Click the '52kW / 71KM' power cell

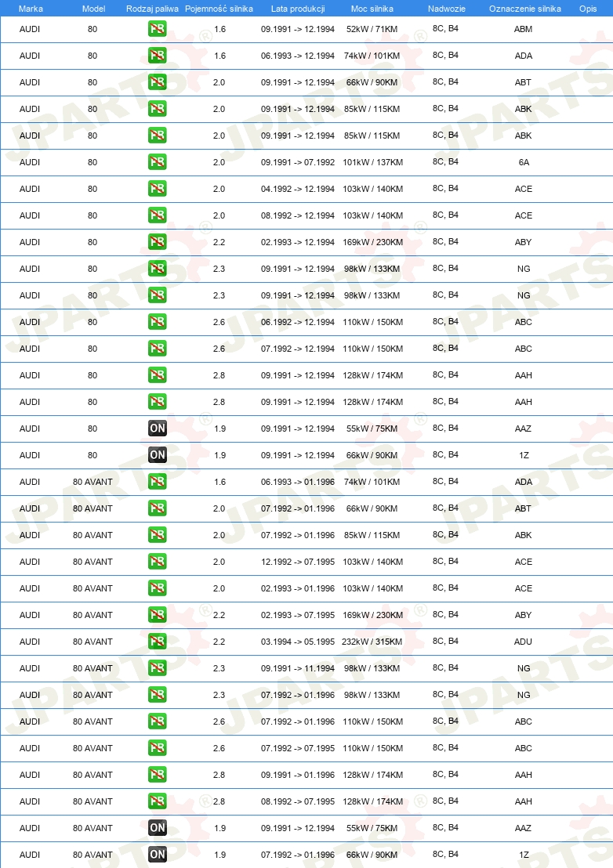point(372,29)
